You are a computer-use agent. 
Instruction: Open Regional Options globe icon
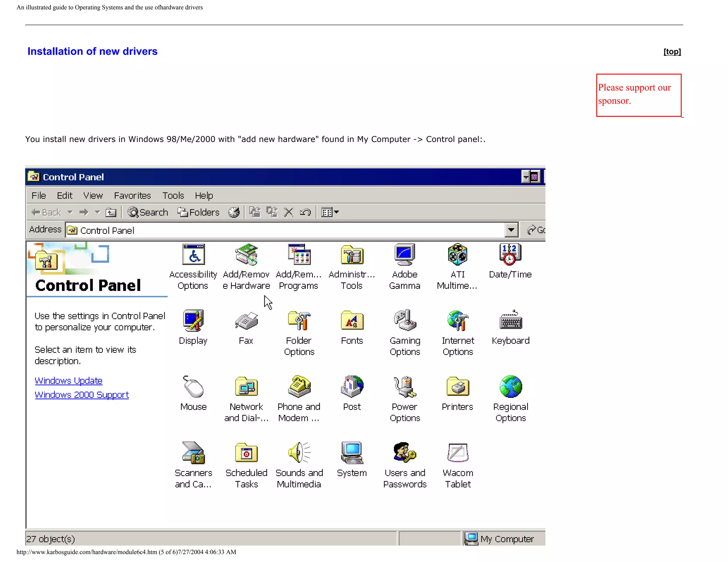tap(510, 387)
